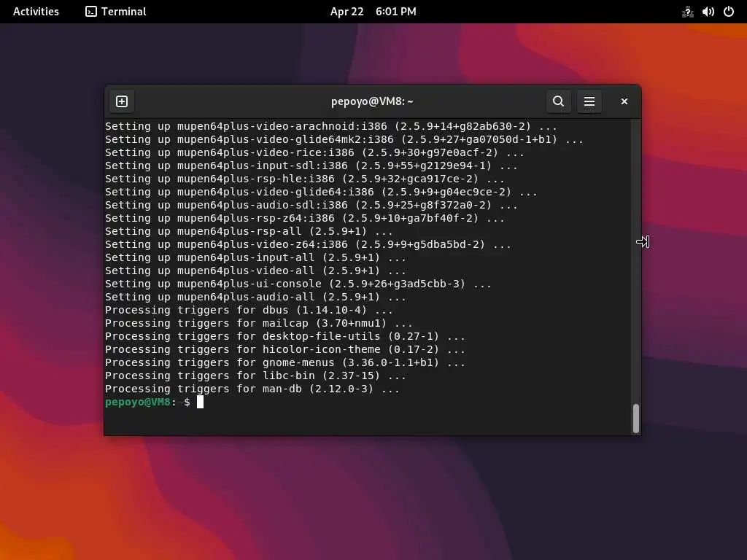The width and height of the screenshot is (747, 560).
Task: Click the triggers for dbus line
Action: pyautogui.click(x=249, y=310)
